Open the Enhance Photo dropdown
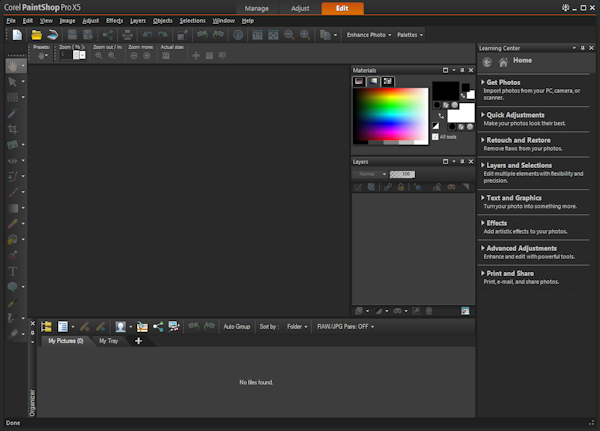600x431 pixels. (x=368, y=35)
